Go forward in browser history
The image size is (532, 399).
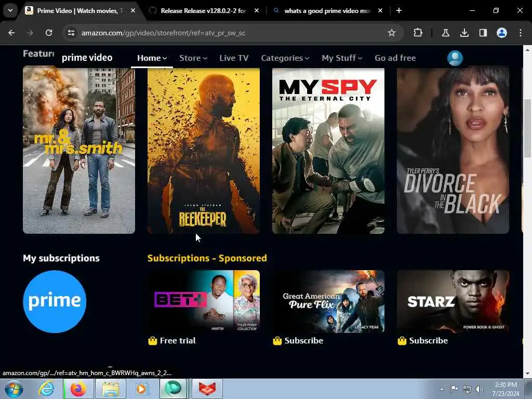[30, 33]
